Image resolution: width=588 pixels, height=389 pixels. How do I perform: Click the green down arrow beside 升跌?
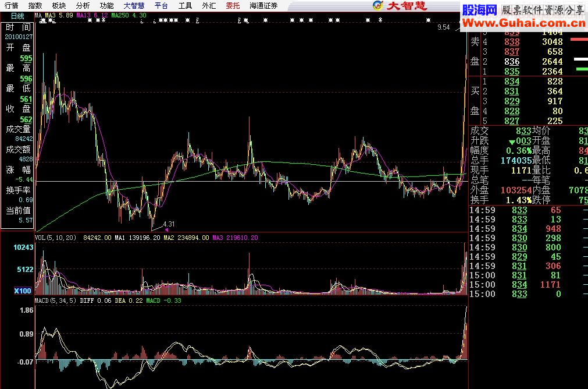point(511,141)
